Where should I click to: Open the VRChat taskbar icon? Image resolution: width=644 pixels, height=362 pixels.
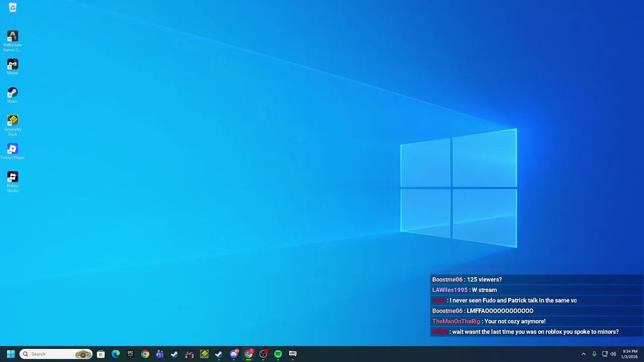(293, 354)
